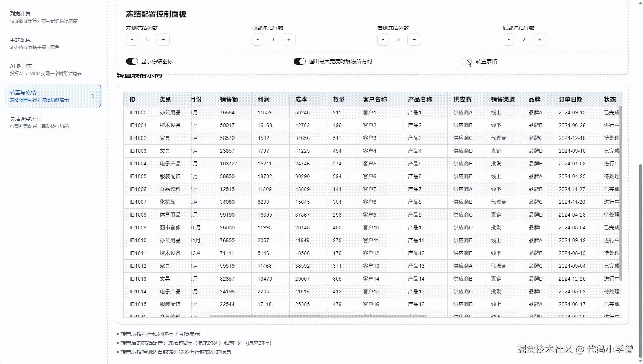643x364 pixels.
Task: Click sales value 103727
Action: coord(233,164)
